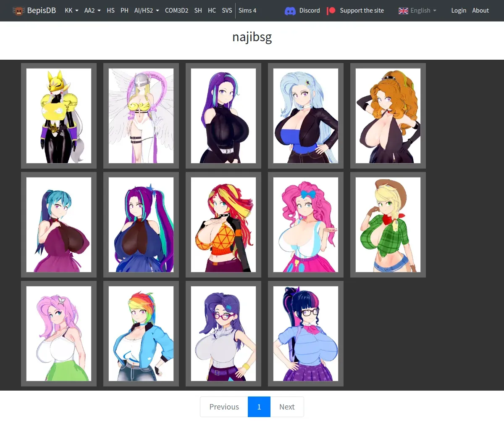
Task: Go to the Next page
Action: 287,407
